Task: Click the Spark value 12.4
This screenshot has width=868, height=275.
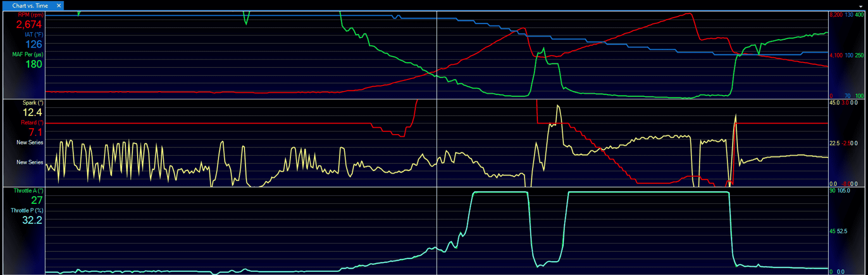Action: point(32,112)
